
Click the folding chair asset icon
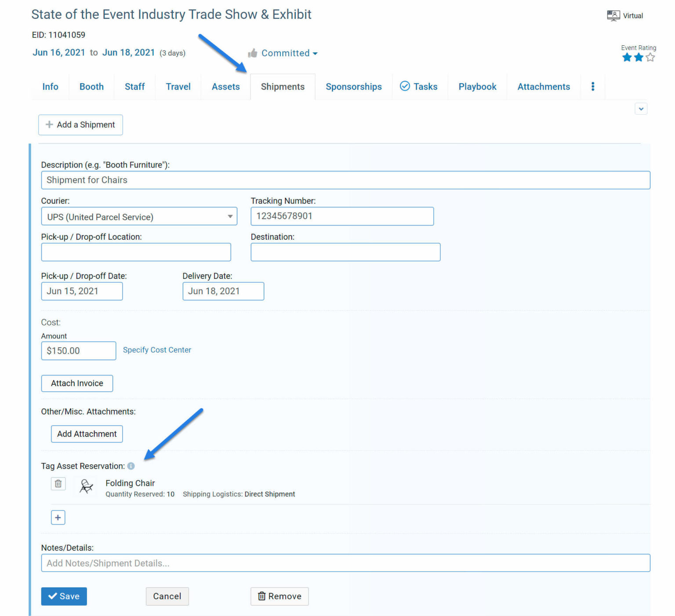(x=85, y=487)
